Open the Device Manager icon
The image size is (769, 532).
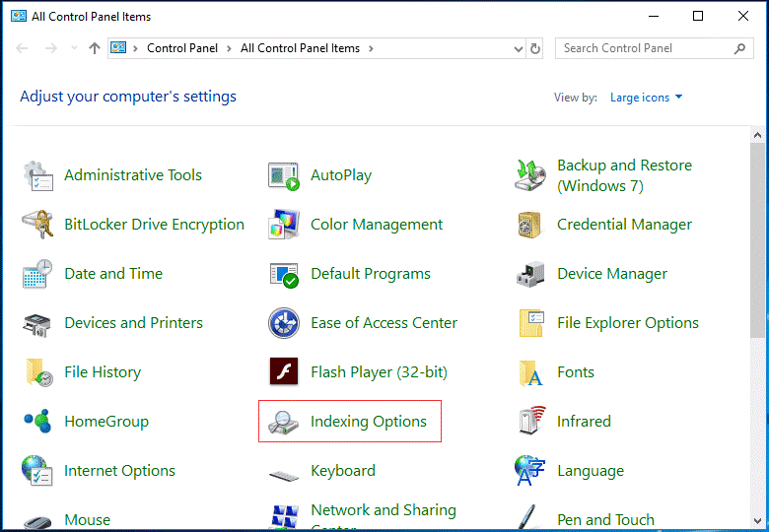tap(530, 274)
